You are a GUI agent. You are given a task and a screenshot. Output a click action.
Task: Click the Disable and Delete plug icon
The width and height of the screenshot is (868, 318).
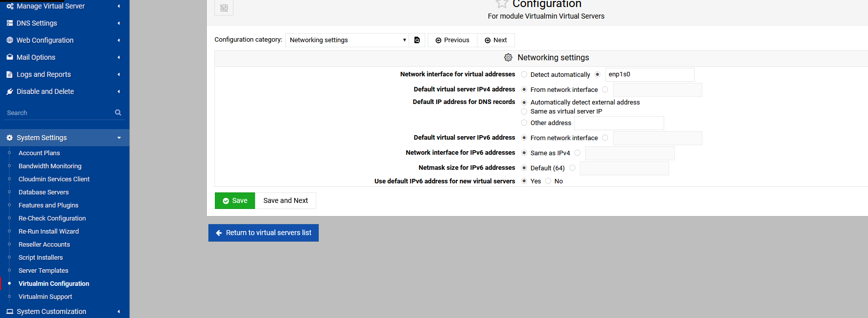pos(10,91)
